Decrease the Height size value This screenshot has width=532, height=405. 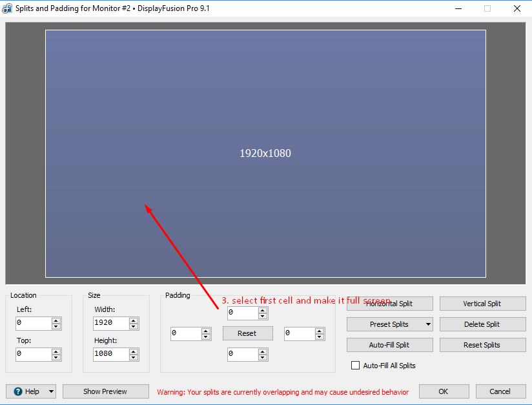[x=134, y=357]
